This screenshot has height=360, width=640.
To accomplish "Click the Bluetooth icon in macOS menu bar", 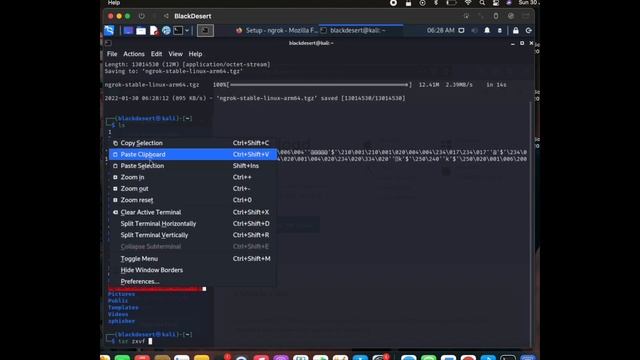I will pos(436,2).
